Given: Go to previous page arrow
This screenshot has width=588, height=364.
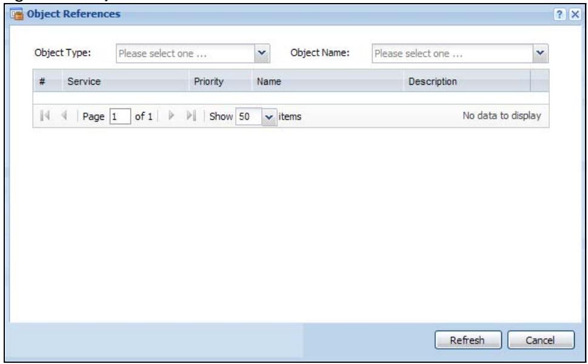Looking at the screenshot, I should 64,116.
